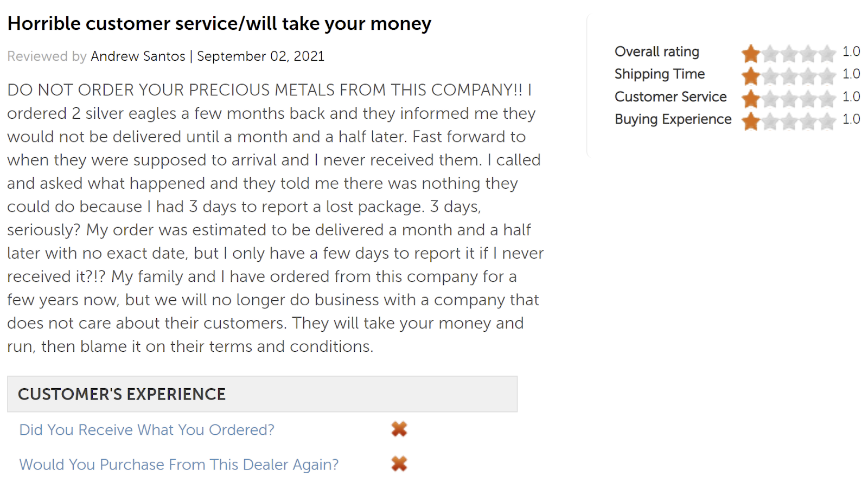Click 'Would You Purchase From This Dealer Again?'
The height and width of the screenshot is (496, 868).
coord(179,465)
